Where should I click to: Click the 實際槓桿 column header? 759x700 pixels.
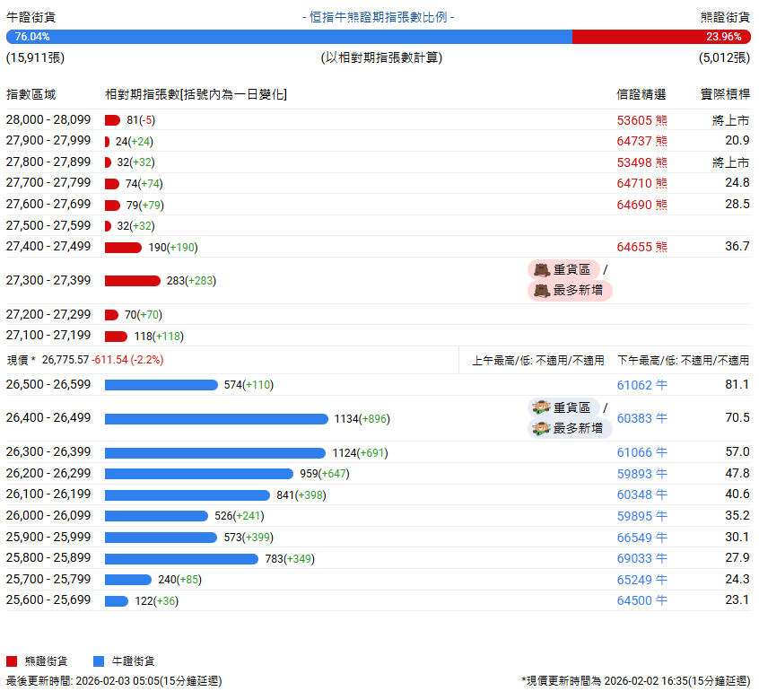726,94
